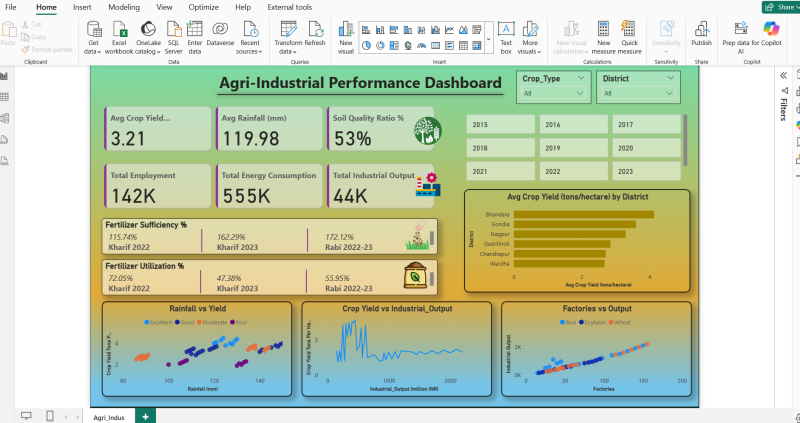Screen dimensions: 800x423
Task: Filter by year 2017
Action: [646, 125]
